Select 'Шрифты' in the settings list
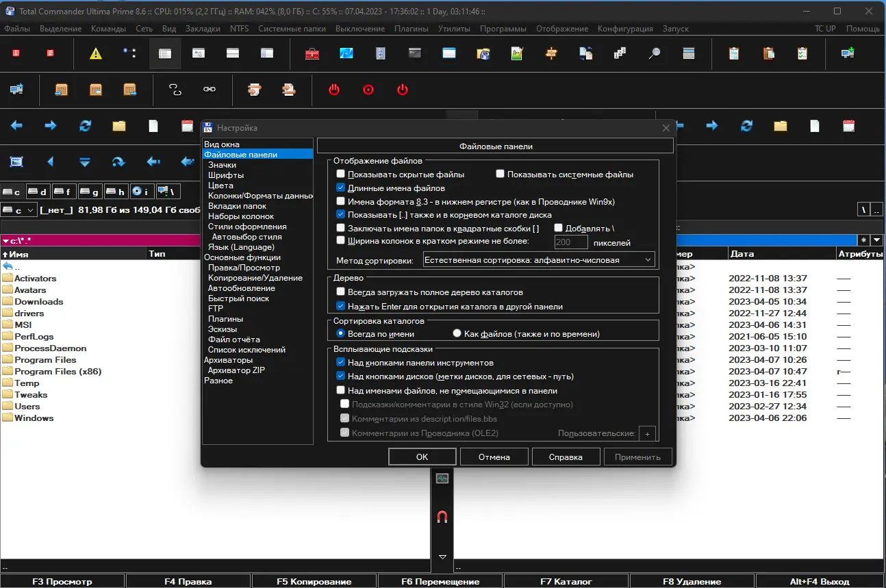This screenshot has height=588, width=886. coord(226,175)
